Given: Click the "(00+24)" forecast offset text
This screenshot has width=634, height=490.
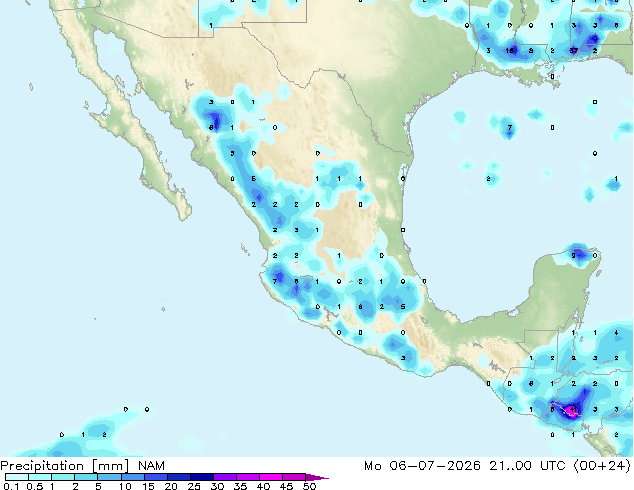Looking at the screenshot, I should coord(602,466).
